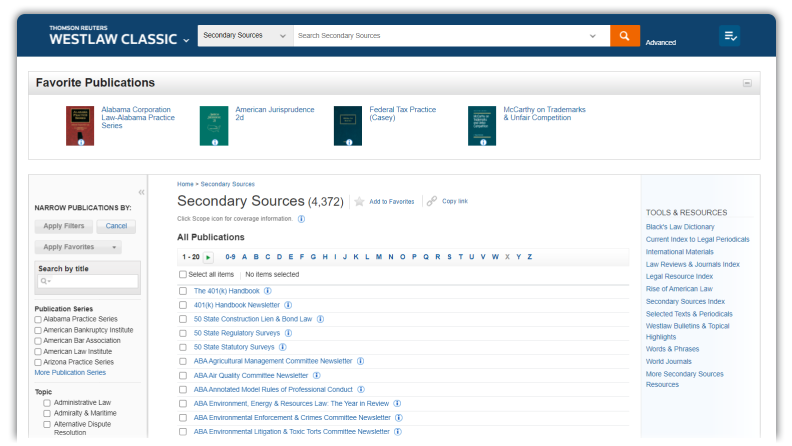
Task: Open the Law Reviews & Journals Index link
Action: pos(692,265)
